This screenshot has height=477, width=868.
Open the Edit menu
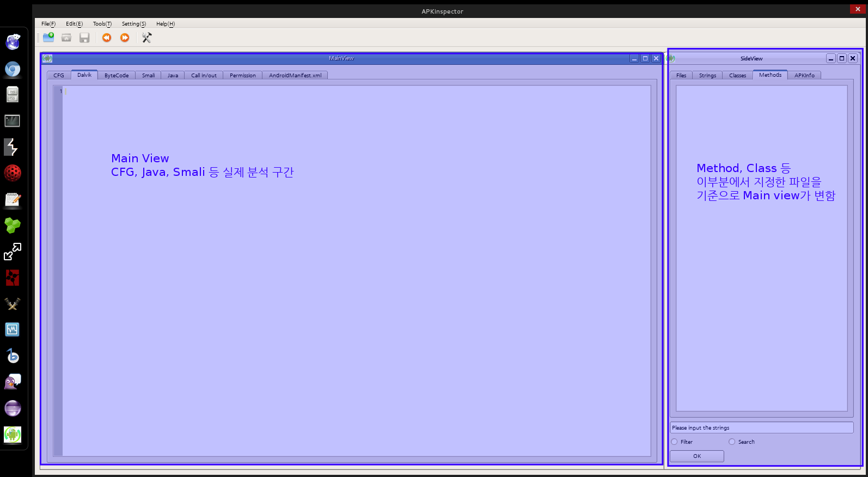[x=74, y=24]
